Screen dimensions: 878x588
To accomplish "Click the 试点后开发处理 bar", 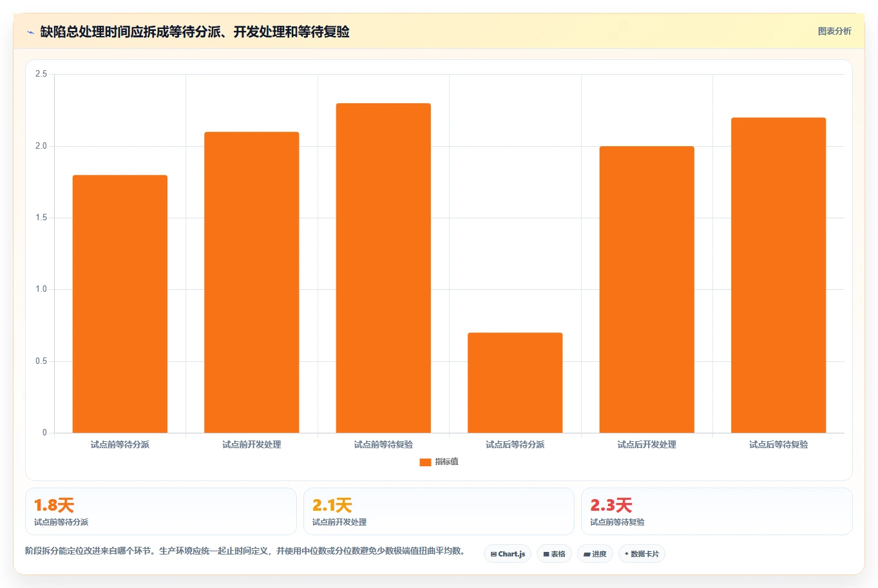I will [647, 289].
